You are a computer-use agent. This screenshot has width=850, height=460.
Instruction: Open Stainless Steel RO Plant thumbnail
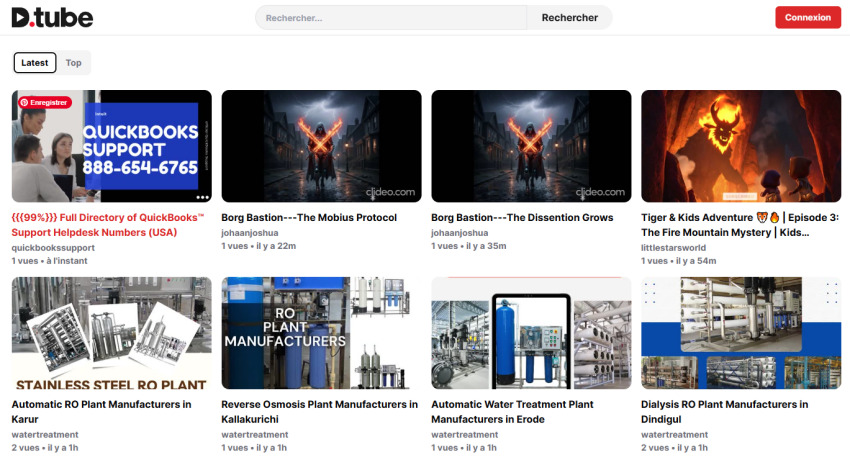tap(111, 333)
